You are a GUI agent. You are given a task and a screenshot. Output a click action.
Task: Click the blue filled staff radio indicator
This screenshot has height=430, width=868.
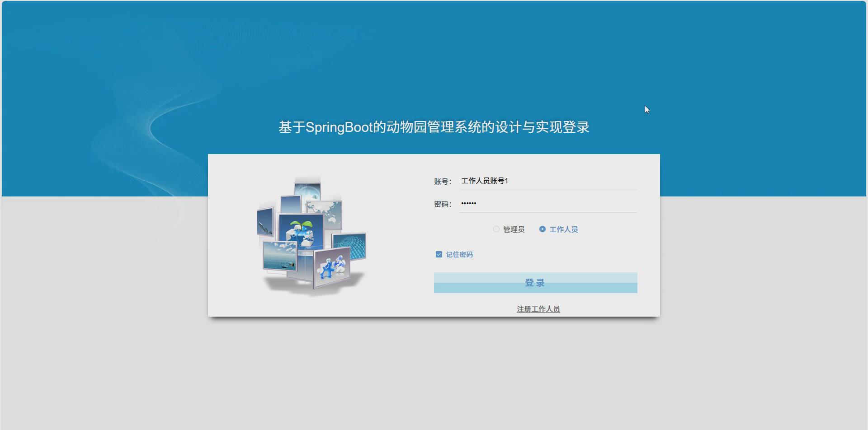click(542, 229)
